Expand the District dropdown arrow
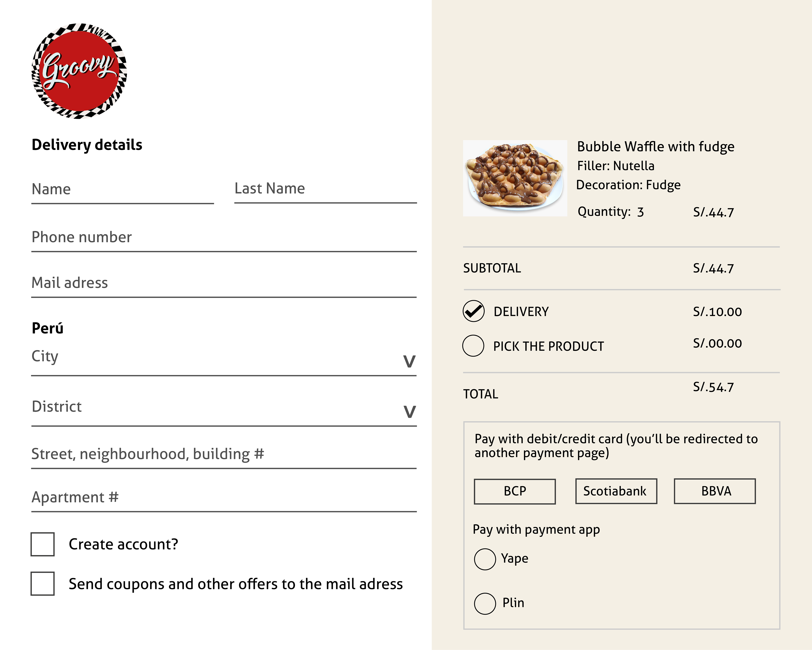 tap(409, 412)
